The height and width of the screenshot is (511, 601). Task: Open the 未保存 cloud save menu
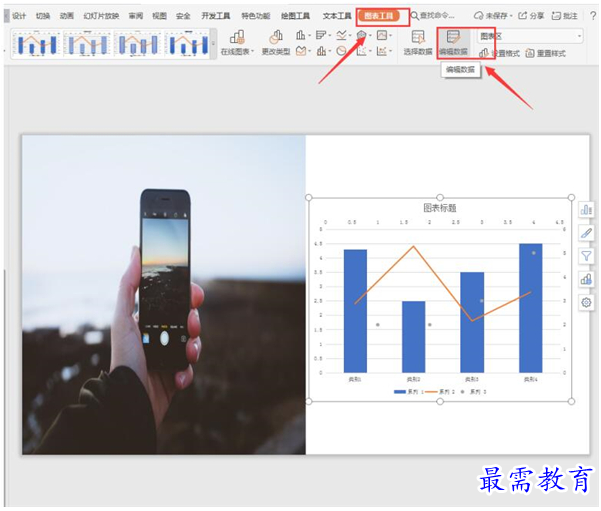coord(493,16)
